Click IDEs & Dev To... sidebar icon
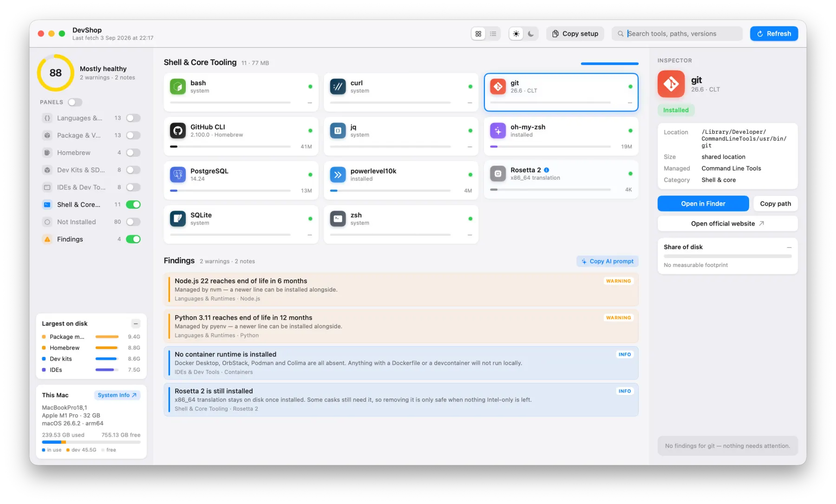The width and height of the screenshot is (836, 504). click(47, 187)
